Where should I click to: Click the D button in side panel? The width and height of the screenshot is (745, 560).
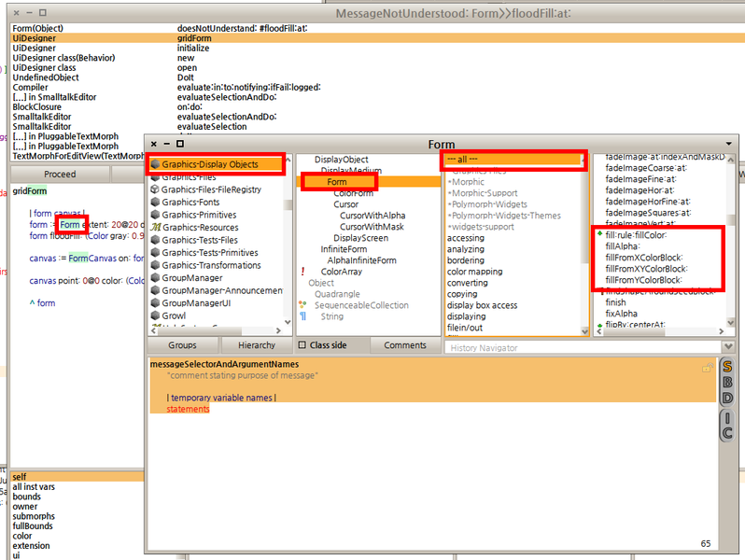coord(727,399)
